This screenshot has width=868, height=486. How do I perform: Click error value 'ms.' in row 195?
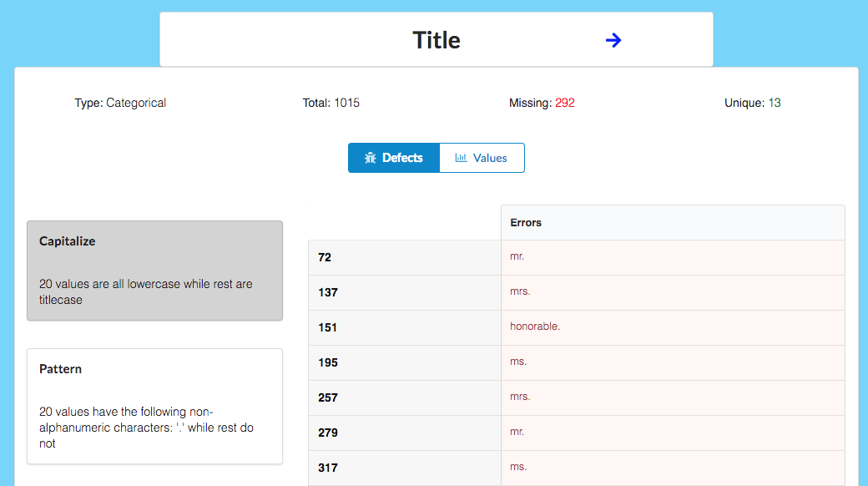(518, 362)
